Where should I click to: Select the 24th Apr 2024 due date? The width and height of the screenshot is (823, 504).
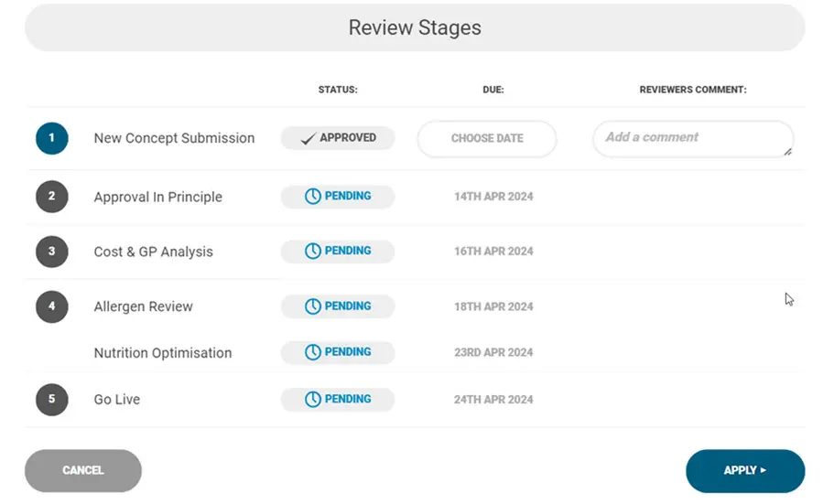click(493, 400)
